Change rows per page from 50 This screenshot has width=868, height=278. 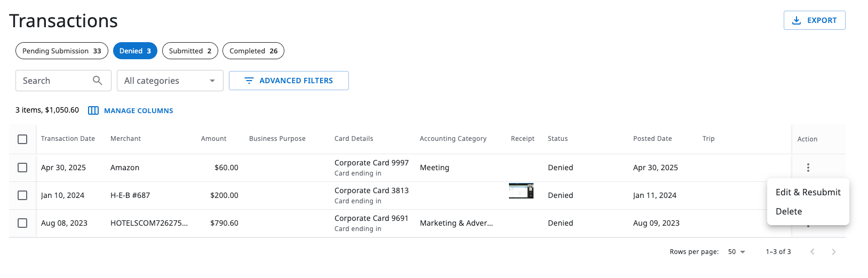736,252
